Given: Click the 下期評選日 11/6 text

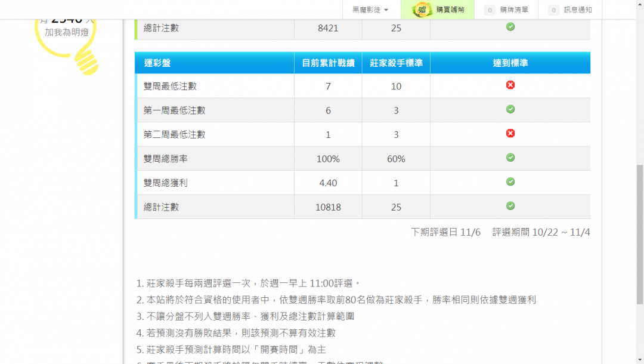Looking at the screenshot, I should pos(445,233).
